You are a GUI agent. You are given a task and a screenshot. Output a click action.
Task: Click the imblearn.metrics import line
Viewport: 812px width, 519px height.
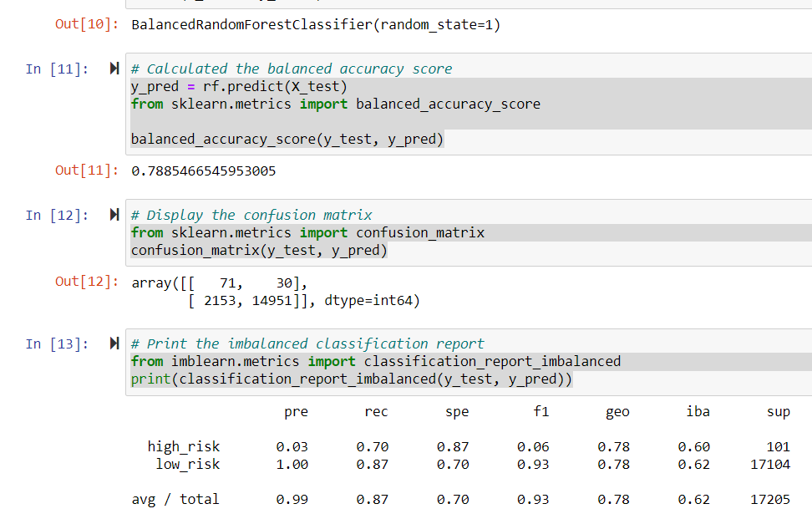[376, 362]
